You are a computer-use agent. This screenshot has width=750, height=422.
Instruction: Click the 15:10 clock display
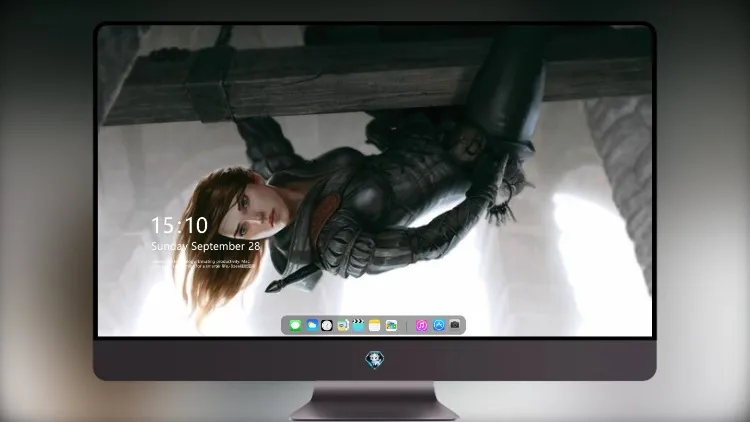click(x=179, y=225)
